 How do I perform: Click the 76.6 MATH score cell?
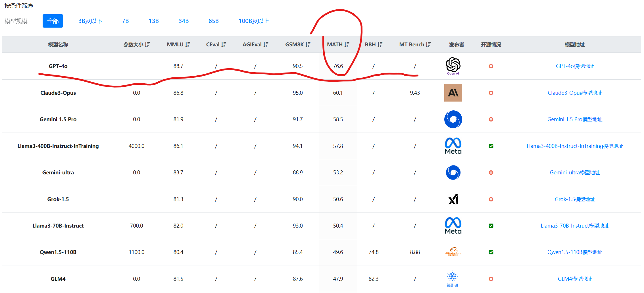[338, 66]
